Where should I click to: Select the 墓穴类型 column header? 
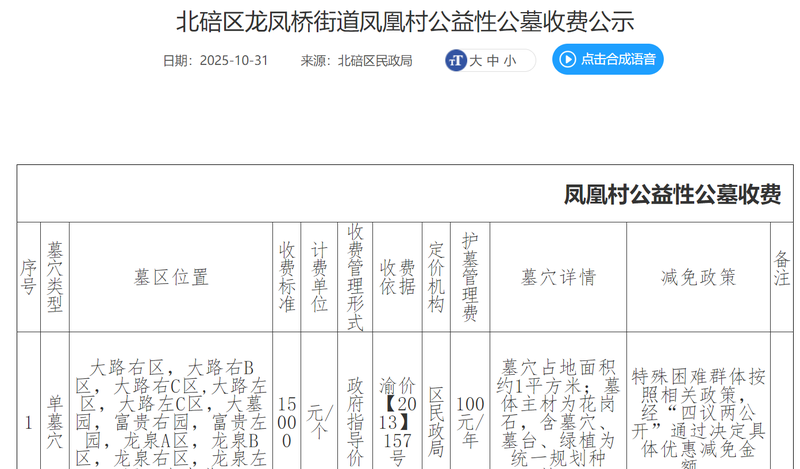(x=55, y=277)
